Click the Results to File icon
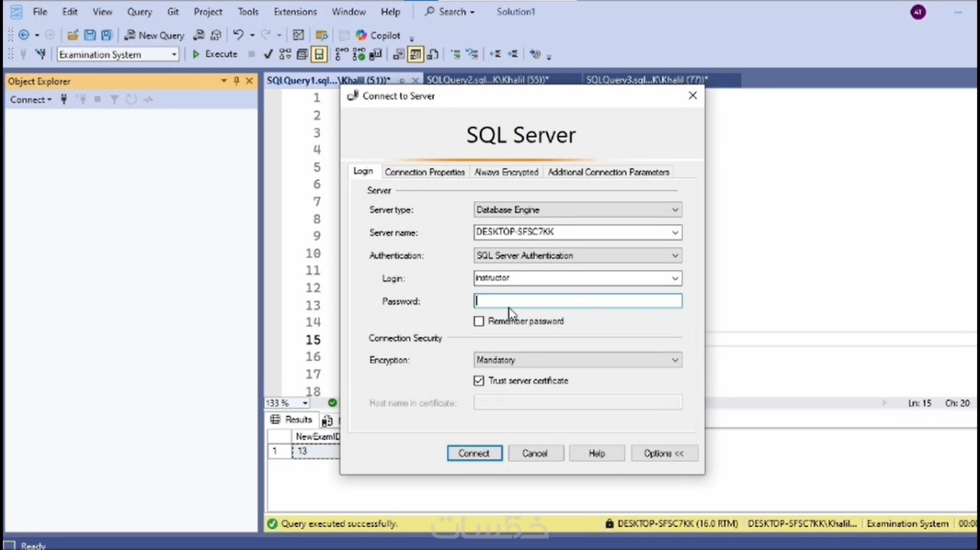Screen dimensions: 980x550 coord(433,54)
